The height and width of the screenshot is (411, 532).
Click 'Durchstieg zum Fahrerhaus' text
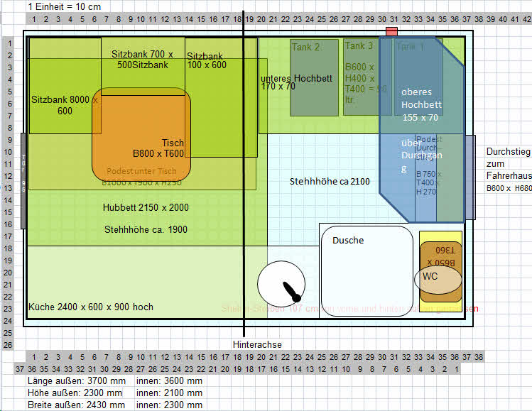tap(509, 163)
